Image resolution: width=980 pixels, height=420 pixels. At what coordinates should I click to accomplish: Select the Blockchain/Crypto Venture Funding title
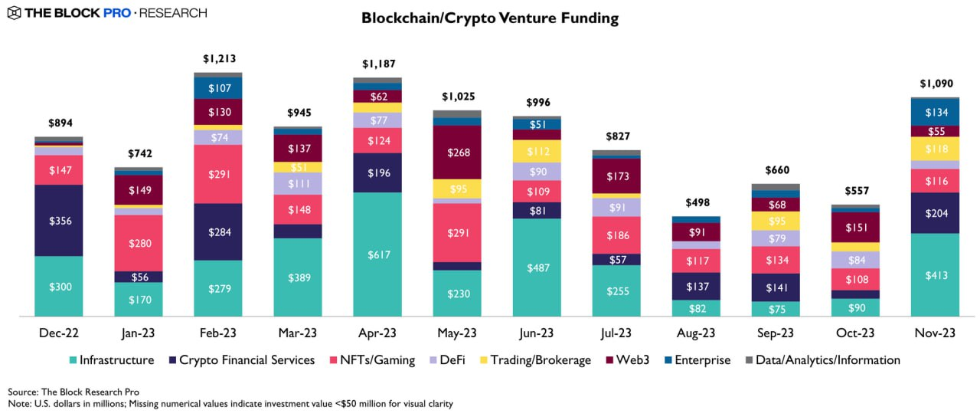(x=490, y=18)
